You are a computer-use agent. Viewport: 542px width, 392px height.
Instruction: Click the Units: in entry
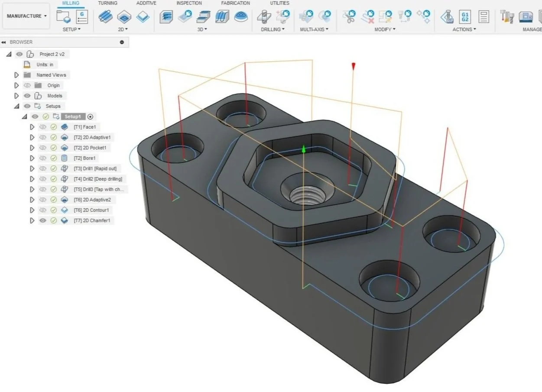tap(45, 65)
